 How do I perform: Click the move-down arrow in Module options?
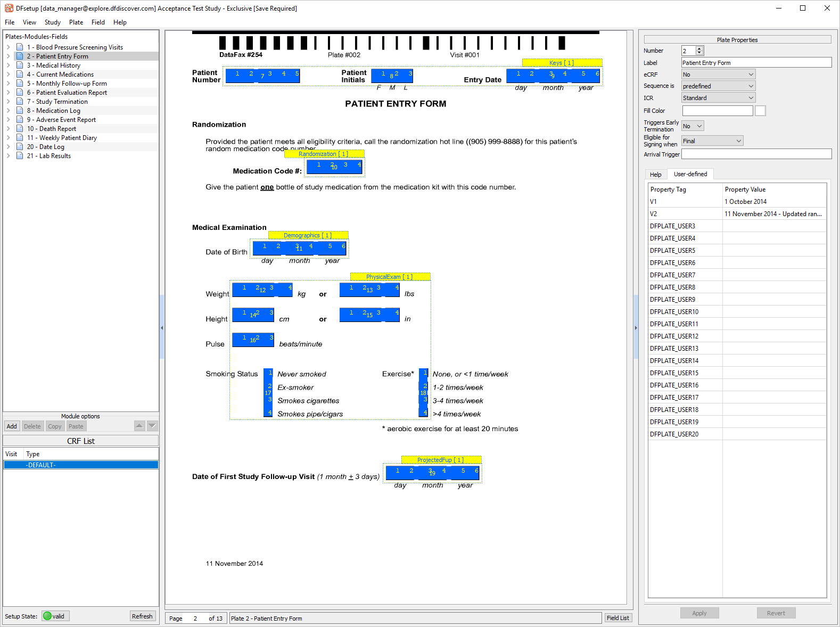pos(152,426)
